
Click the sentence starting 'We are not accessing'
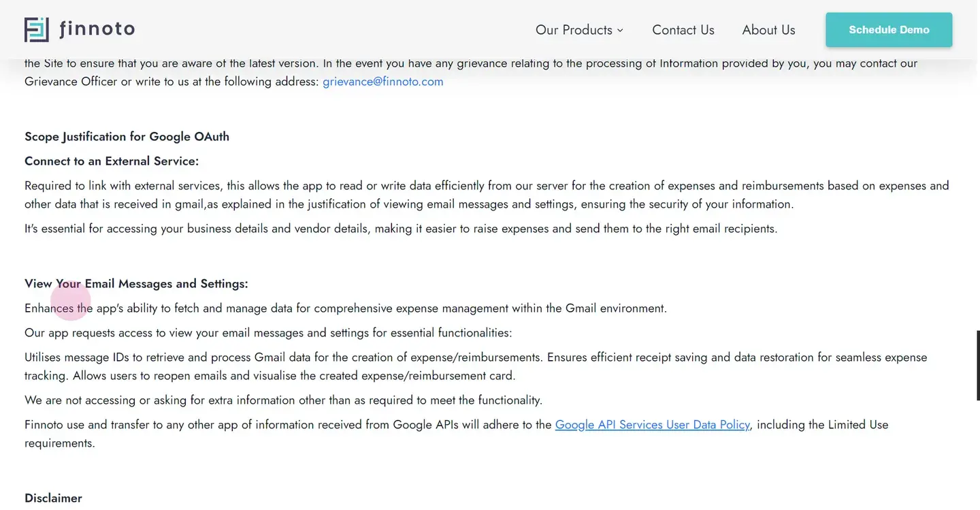283,400
